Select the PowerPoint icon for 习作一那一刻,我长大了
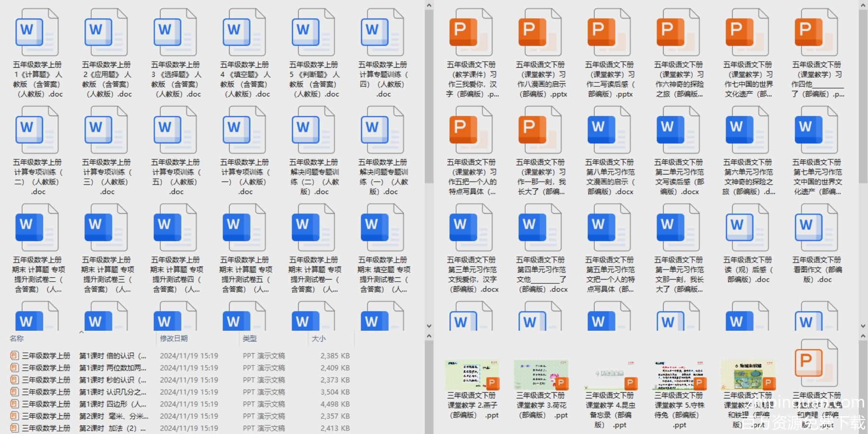This screenshot has width=868, height=434. point(539,130)
